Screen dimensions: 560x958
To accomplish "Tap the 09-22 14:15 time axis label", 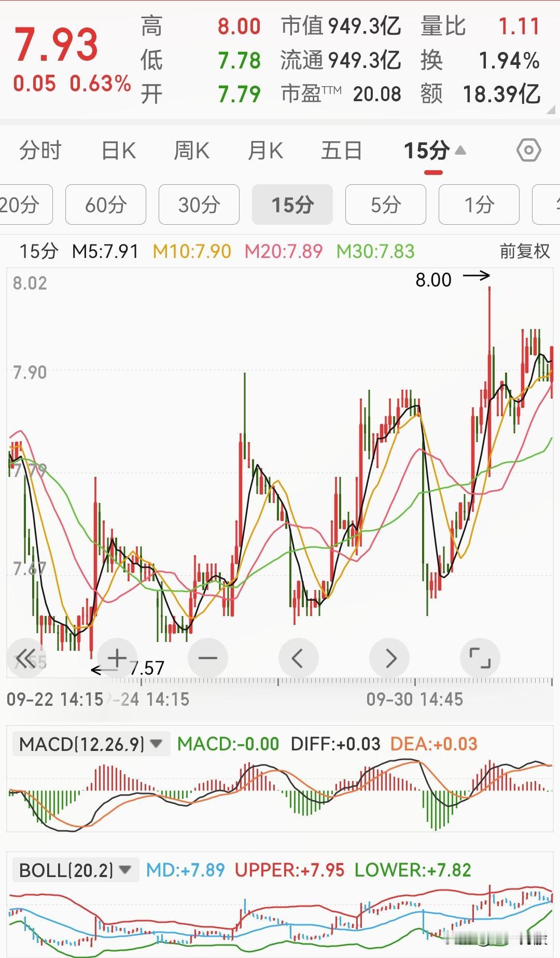I will tap(55, 699).
